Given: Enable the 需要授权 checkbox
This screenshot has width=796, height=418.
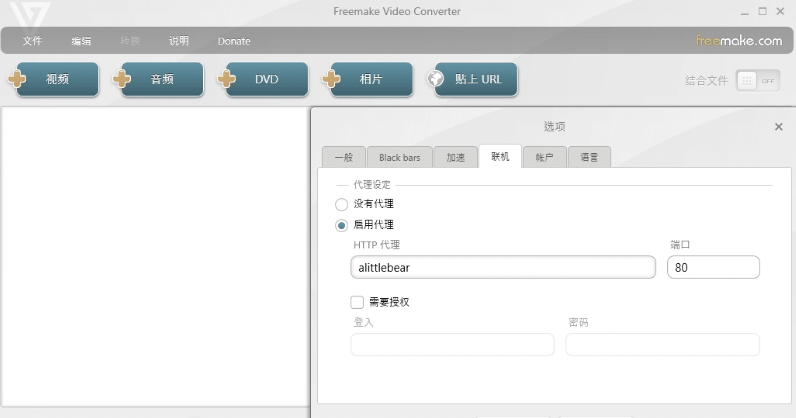Looking at the screenshot, I should (357, 302).
